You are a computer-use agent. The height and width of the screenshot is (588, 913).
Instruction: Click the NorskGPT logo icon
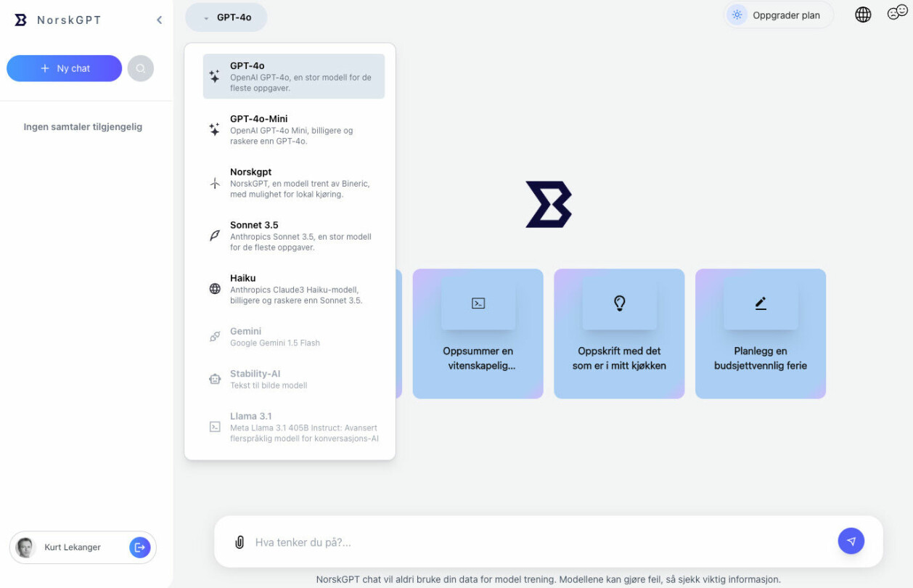tap(20, 20)
